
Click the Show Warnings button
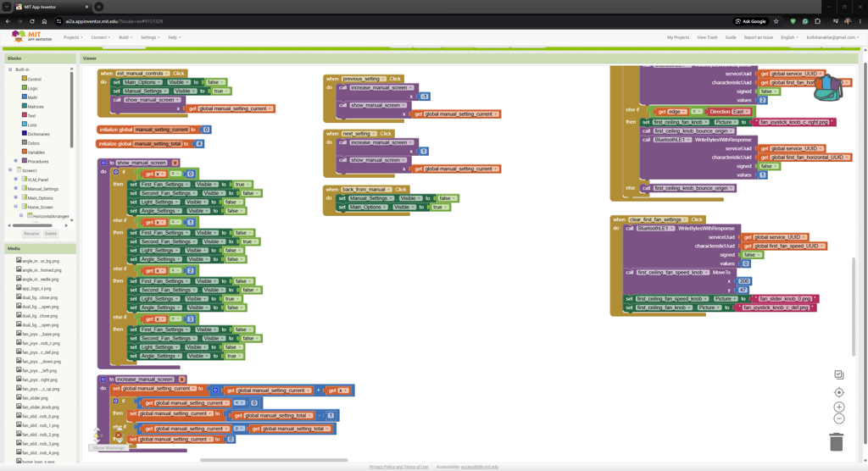pyautogui.click(x=108, y=448)
